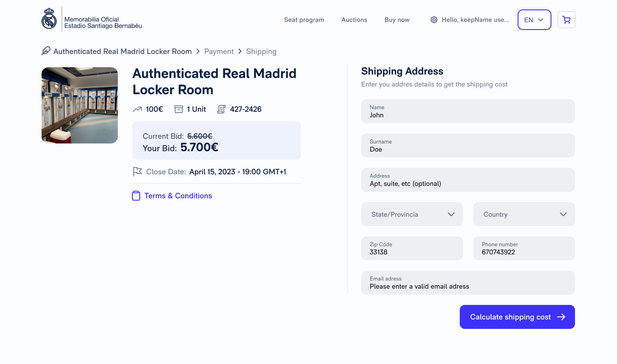Image resolution: width=617 pixels, height=364 pixels.
Task: Click the receipt icon beside 427-2426
Action: 221,109
